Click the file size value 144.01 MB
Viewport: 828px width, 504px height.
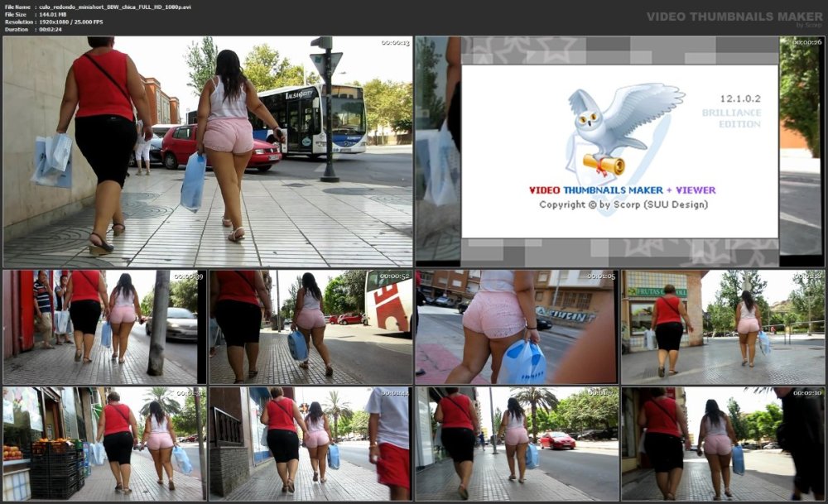(53, 15)
